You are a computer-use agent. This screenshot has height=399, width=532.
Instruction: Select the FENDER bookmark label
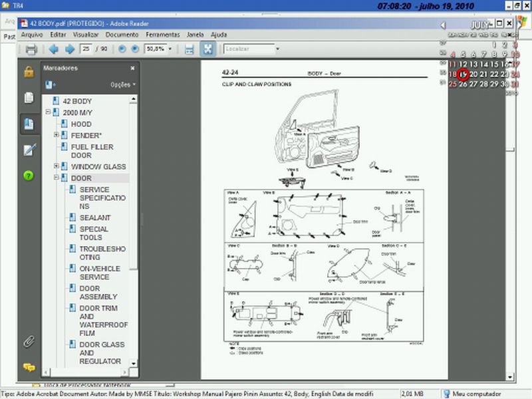point(86,136)
